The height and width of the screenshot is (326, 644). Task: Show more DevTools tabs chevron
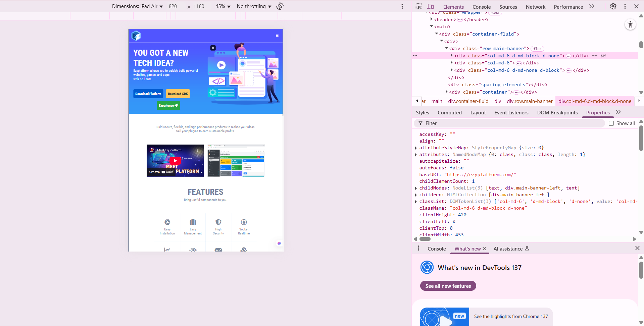coord(592,6)
